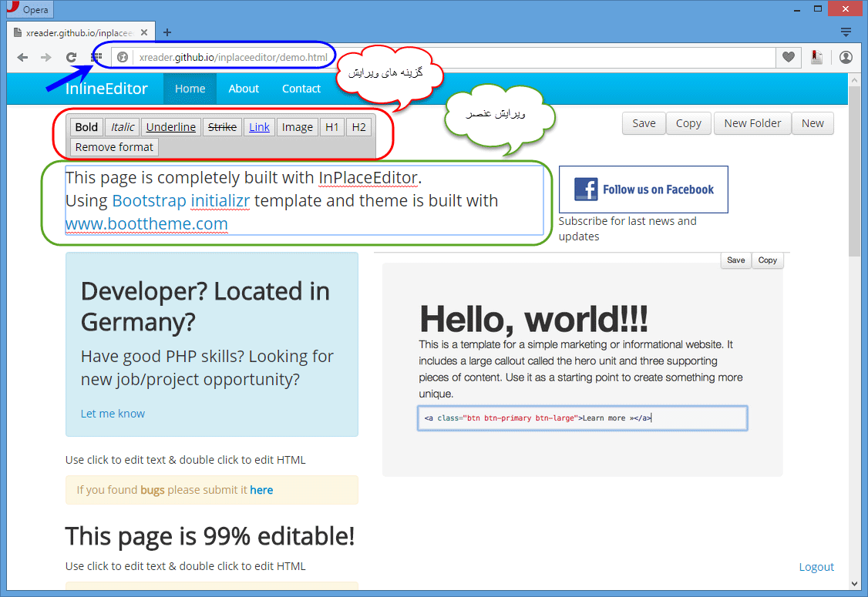Open the bookmarks extension icon
Screen dimensions: 868x597
point(816,57)
